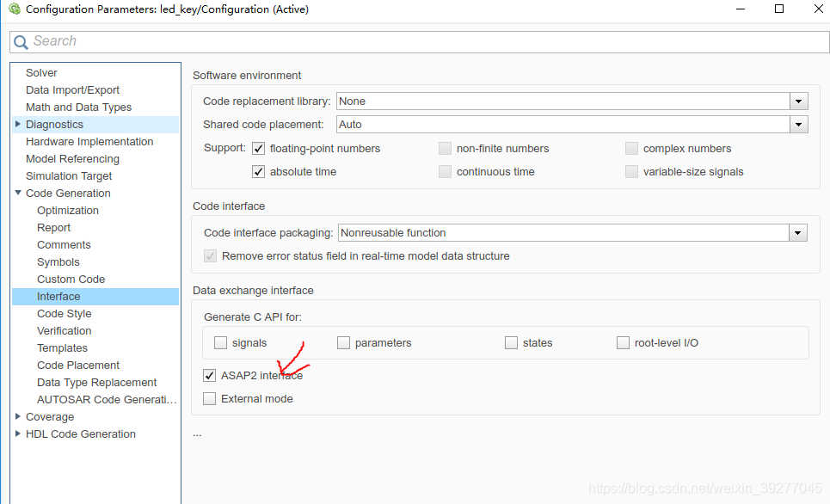
Task: Collapse the Code Generation tree arrow
Action: click(17, 193)
